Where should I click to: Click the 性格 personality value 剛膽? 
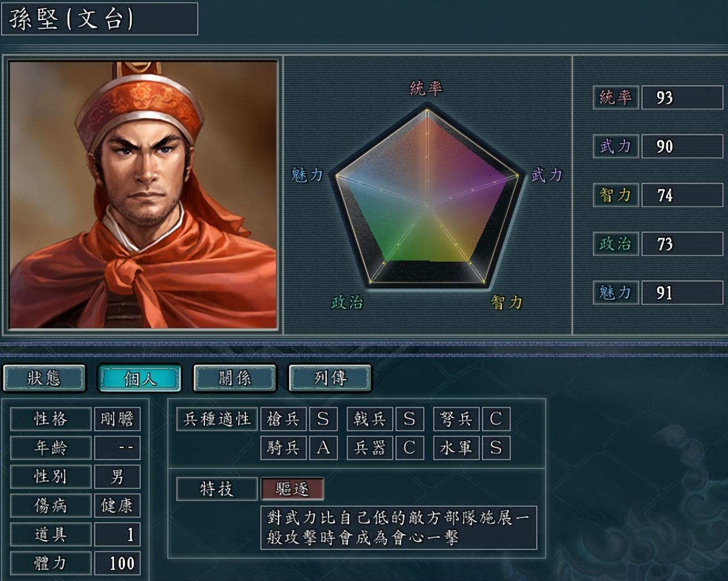pyautogui.click(x=117, y=419)
